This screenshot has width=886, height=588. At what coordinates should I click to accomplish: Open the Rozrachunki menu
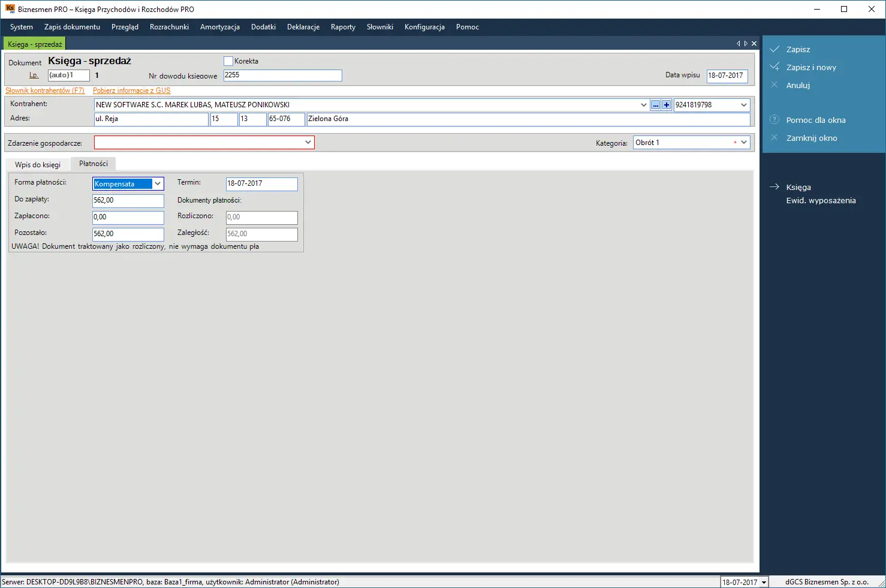point(169,27)
